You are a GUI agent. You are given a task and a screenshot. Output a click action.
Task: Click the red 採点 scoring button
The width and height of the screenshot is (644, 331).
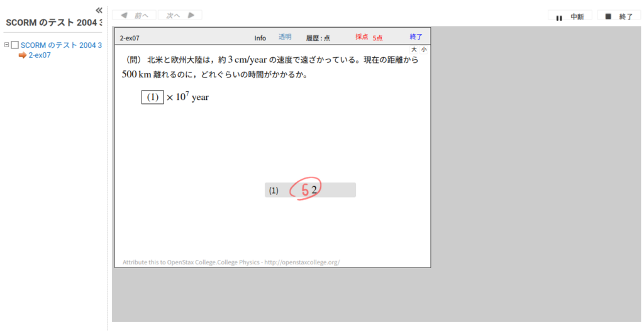click(x=362, y=37)
